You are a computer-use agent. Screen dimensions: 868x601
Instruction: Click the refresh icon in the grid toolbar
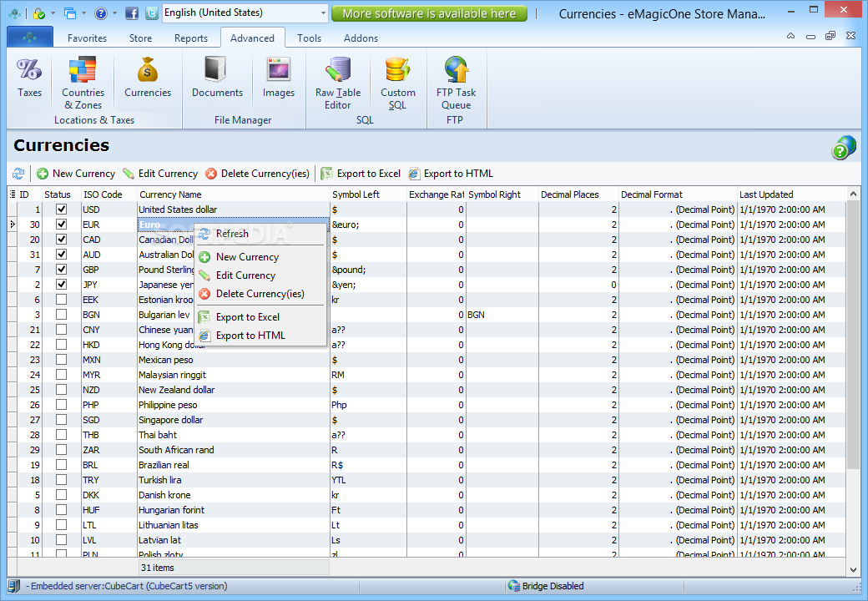(18, 174)
